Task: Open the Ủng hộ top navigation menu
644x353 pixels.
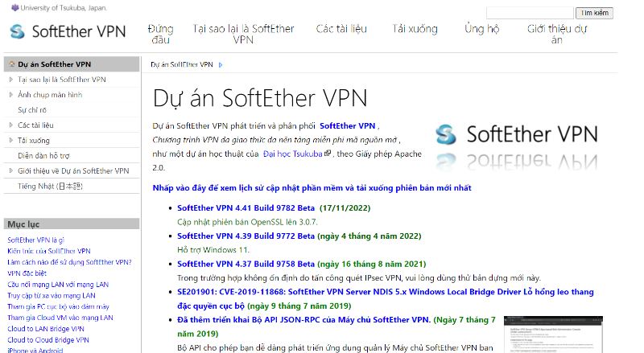Action: tap(481, 29)
